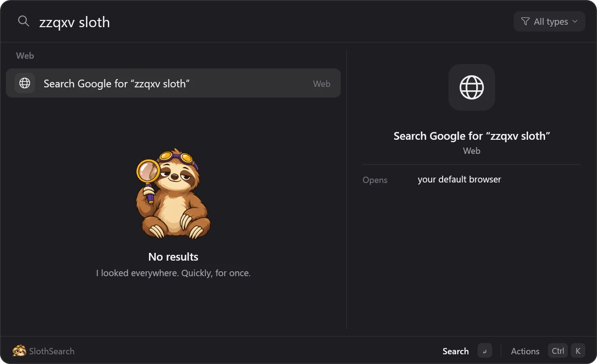Screen dimensions: 597x364
Task: Click the Web tag on the Google result row
Action: [322, 83]
